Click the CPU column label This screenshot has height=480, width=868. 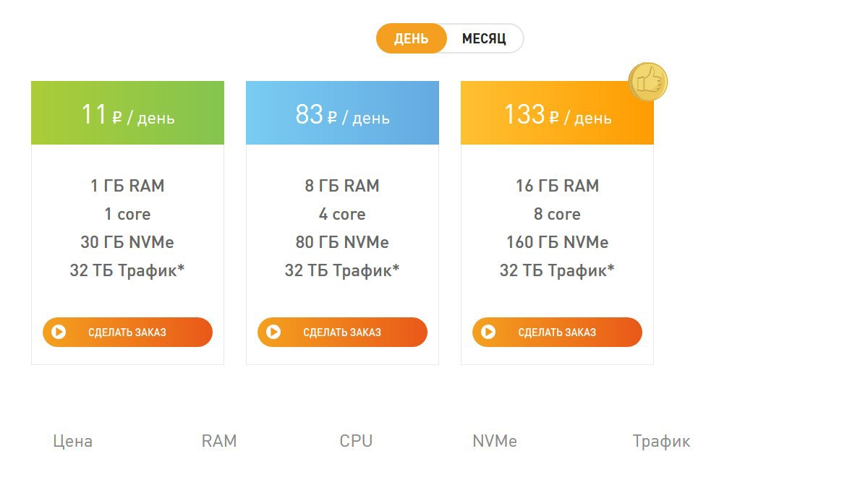pyautogui.click(x=356, y=441)
